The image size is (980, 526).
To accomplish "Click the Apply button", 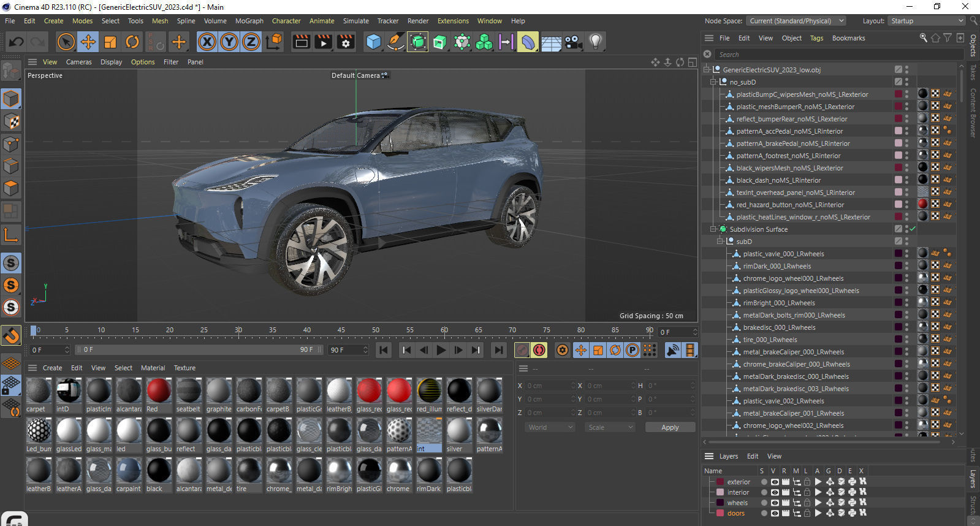I will [670, 427].
